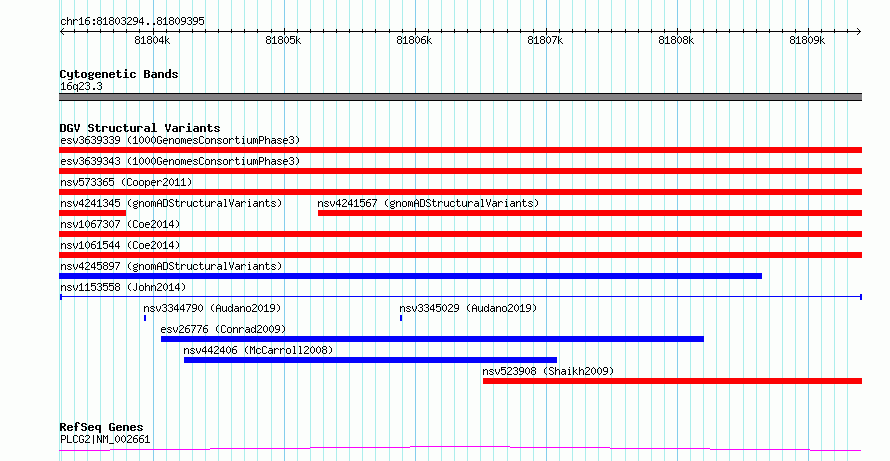Click the nsv4245897 blue variant bar
890x461 pixels.
(410, 276)
